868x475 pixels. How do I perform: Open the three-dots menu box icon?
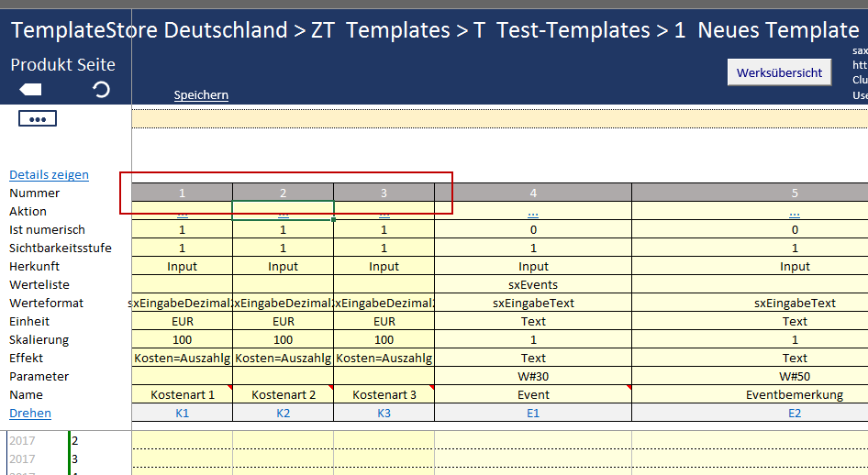pos(38,119)
